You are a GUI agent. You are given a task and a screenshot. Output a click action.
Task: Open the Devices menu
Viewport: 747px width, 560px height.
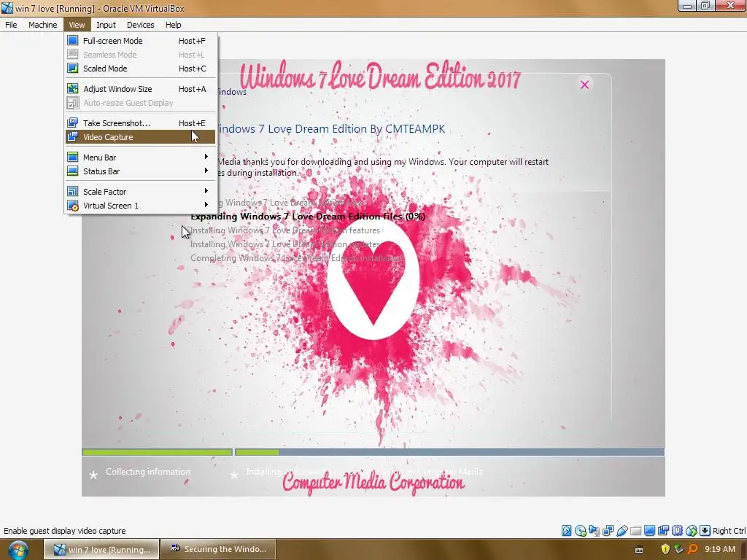[x=140, y=25]
